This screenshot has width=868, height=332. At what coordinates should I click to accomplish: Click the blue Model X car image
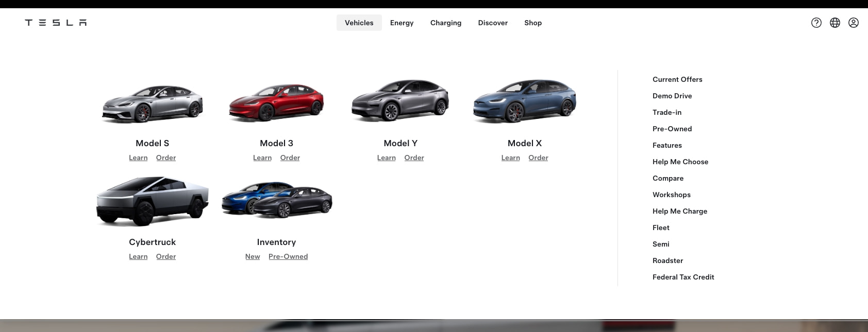(x=525, y=101)
